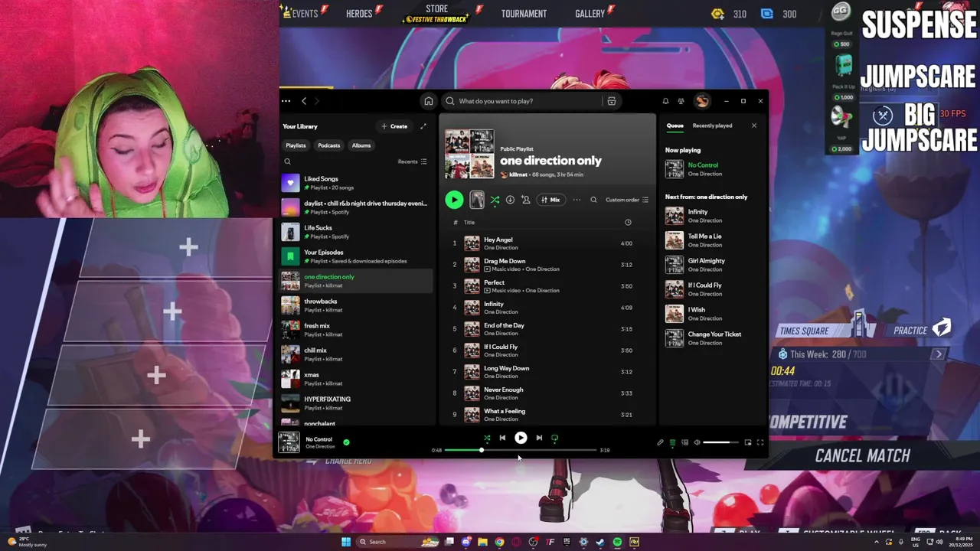Image resolution: width=980 pixels, height=551 pixels.
Task: Open the Friend Activity icon
Action: tap(681, 101)
